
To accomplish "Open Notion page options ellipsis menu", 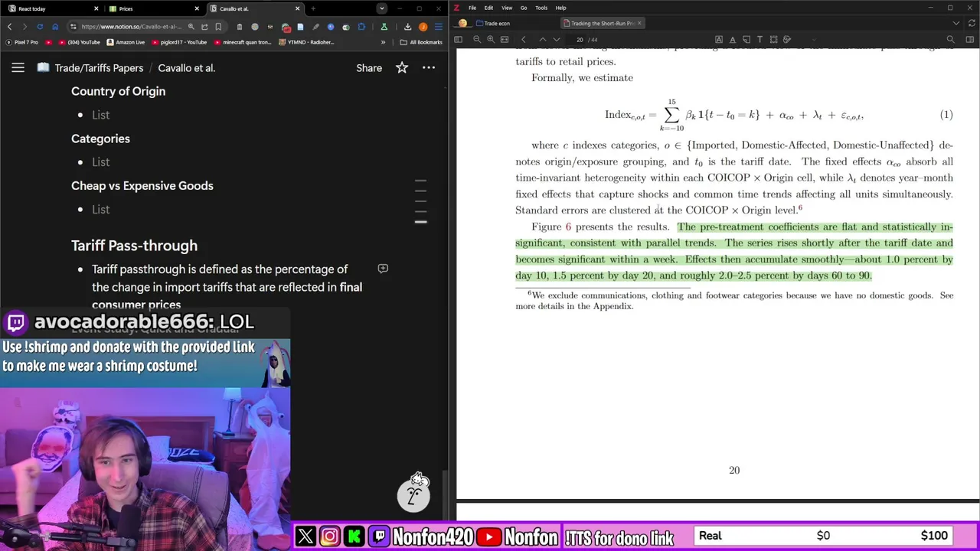I will coord(429,68).
